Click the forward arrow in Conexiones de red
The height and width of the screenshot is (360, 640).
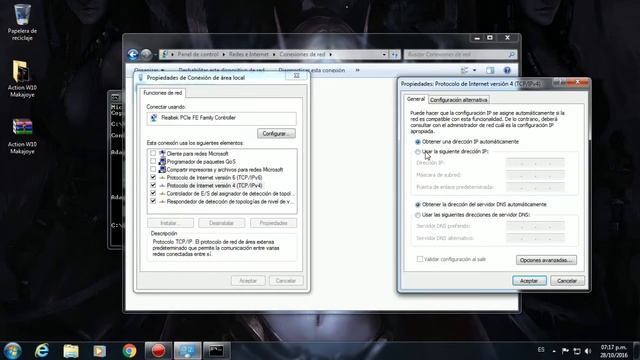(146, 54)
